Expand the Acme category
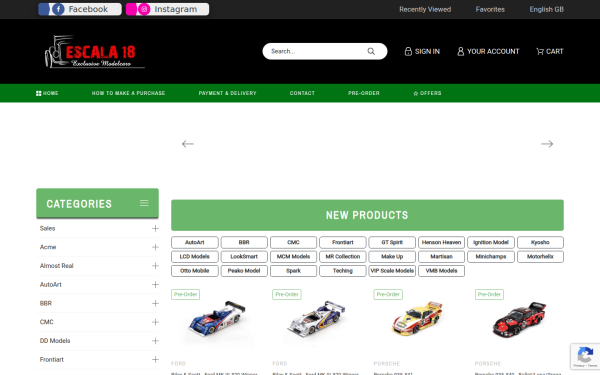 pos(155,247)
